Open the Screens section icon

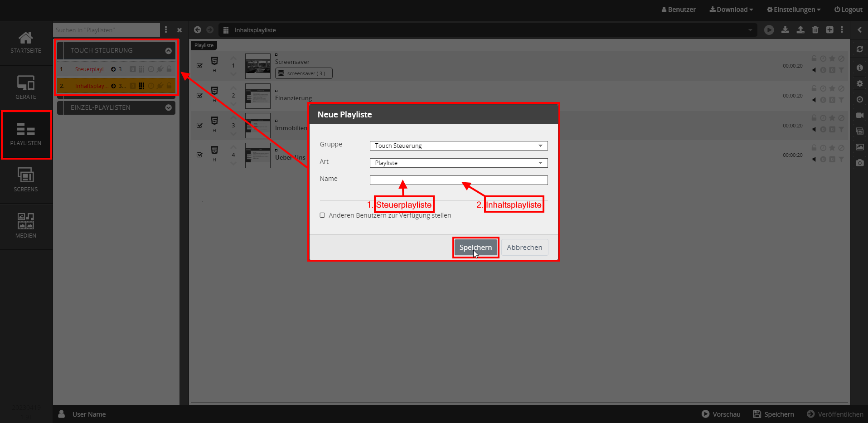click(25, 180)
